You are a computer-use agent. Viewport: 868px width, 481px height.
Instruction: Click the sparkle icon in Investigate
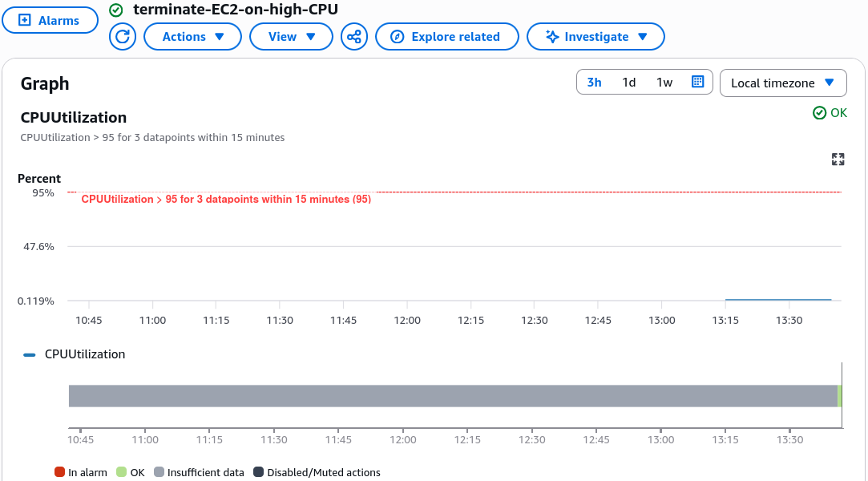point(552,37)
